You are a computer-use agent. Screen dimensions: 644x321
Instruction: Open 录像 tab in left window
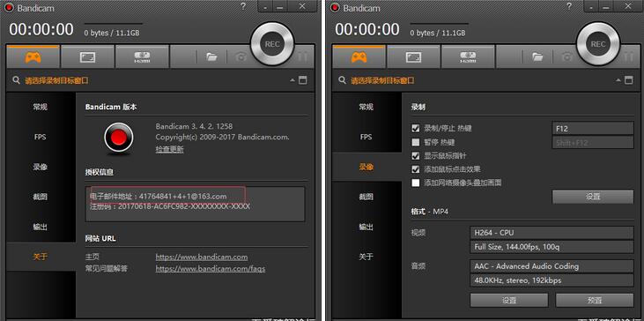pos(41,167)
